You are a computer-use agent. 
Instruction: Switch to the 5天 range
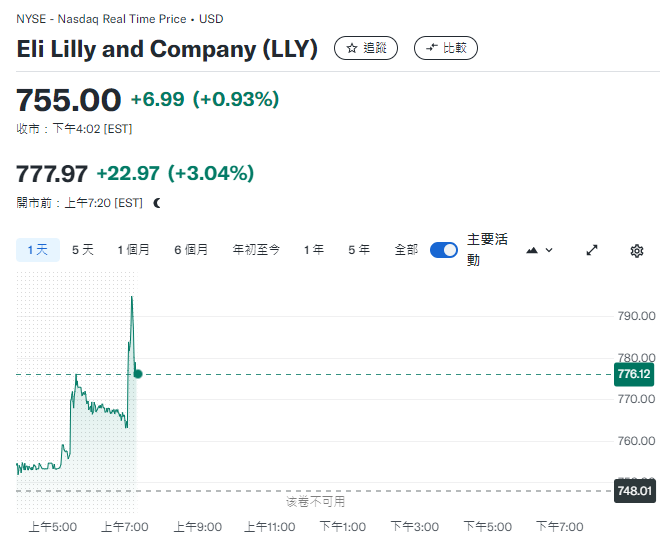(x=83, y=250)
